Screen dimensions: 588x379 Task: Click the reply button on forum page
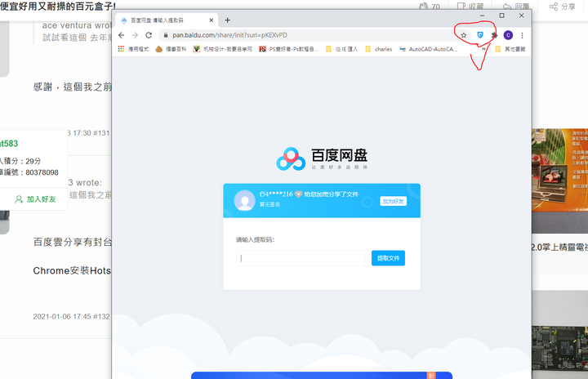(x=516, y=7)
